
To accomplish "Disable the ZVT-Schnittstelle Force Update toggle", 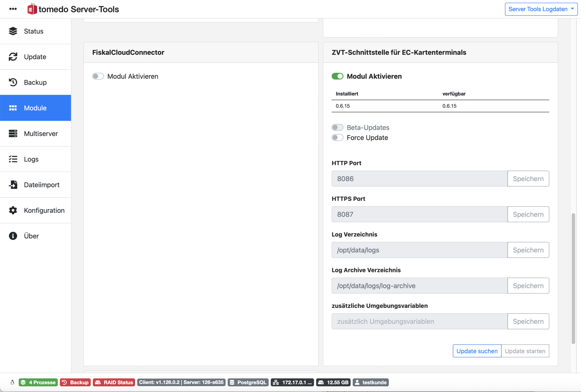I will coord(338,137).
